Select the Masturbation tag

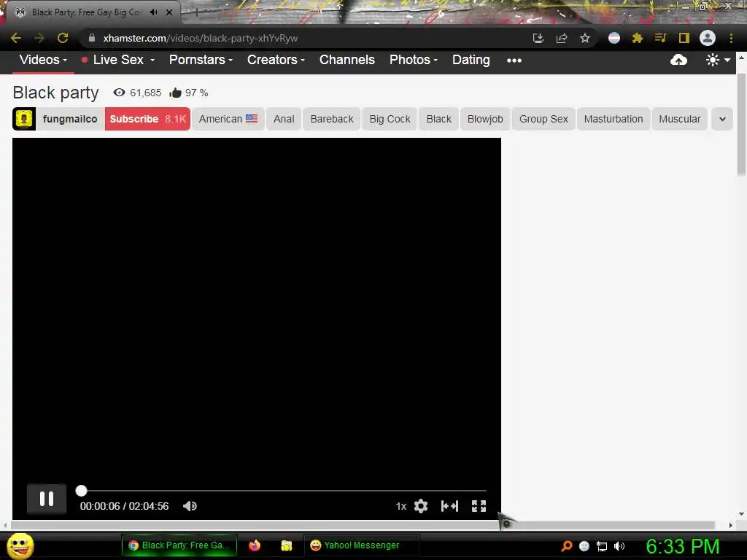pos(614,119)
